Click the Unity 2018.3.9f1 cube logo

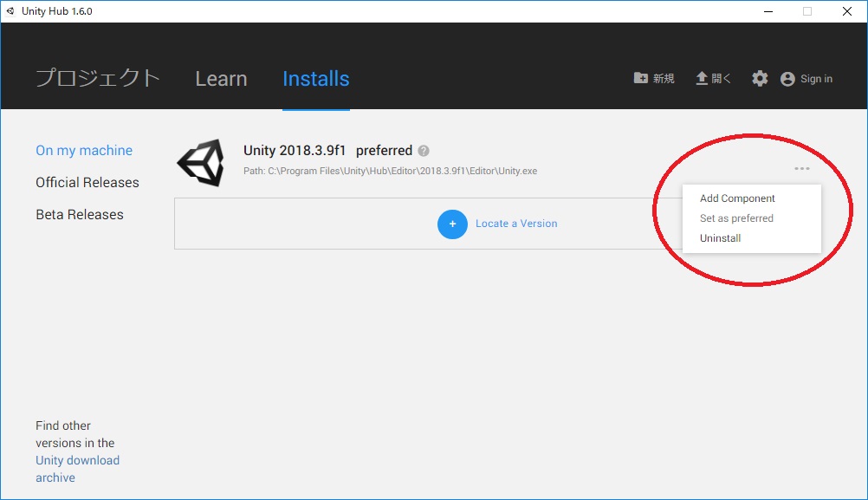[x=200, y=163]
